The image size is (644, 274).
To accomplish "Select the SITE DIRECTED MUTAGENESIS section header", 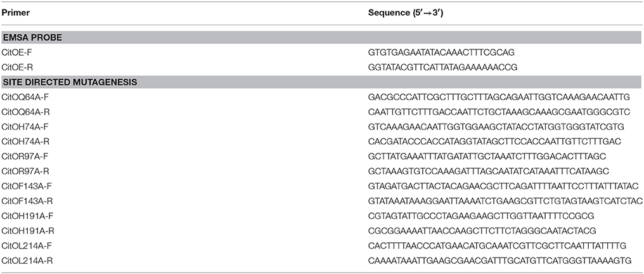I will pos(70,82).
